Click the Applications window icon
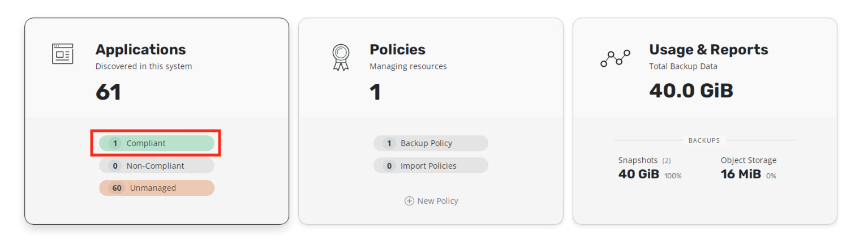The width and height of the screenshot is (868, 240). click(x=62, y=54)
